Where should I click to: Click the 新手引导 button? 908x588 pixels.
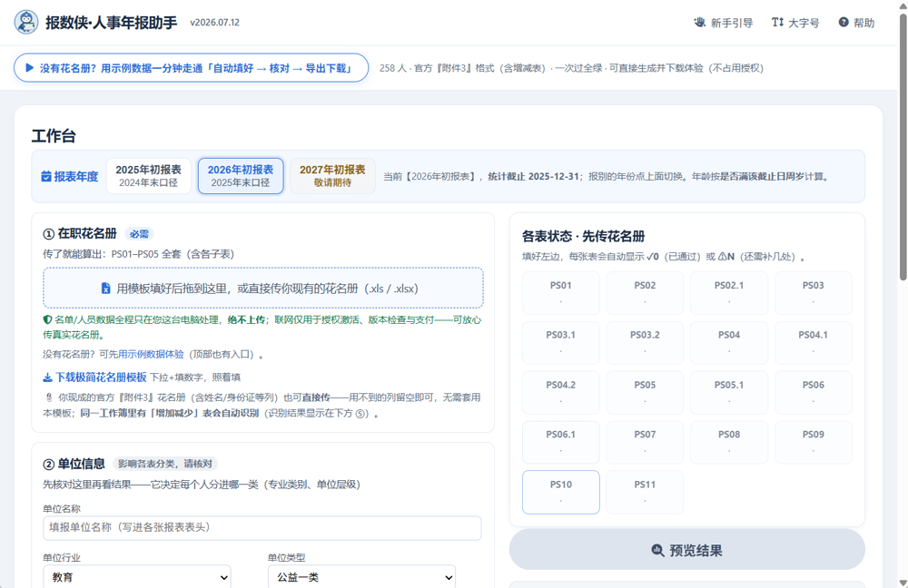coord(724,23)
